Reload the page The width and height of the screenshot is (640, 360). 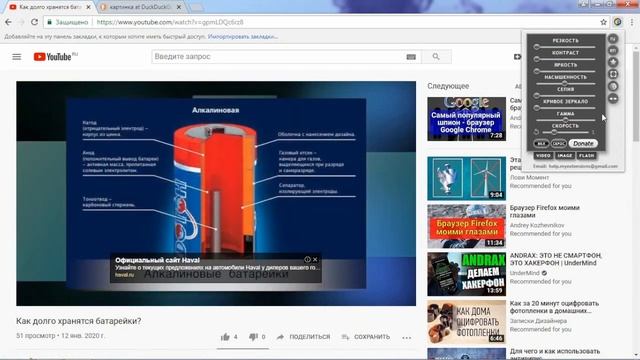pyautogui.click(x=34, y=22)
